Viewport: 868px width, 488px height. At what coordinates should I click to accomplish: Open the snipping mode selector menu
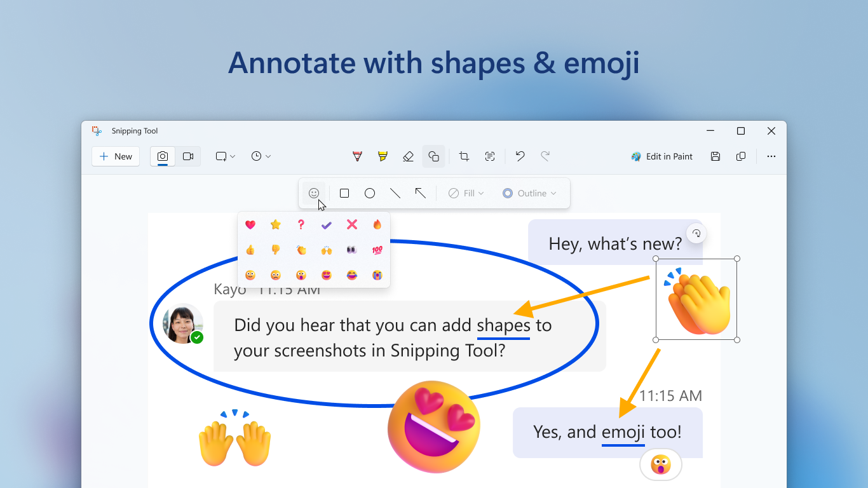tap(225, 156)
